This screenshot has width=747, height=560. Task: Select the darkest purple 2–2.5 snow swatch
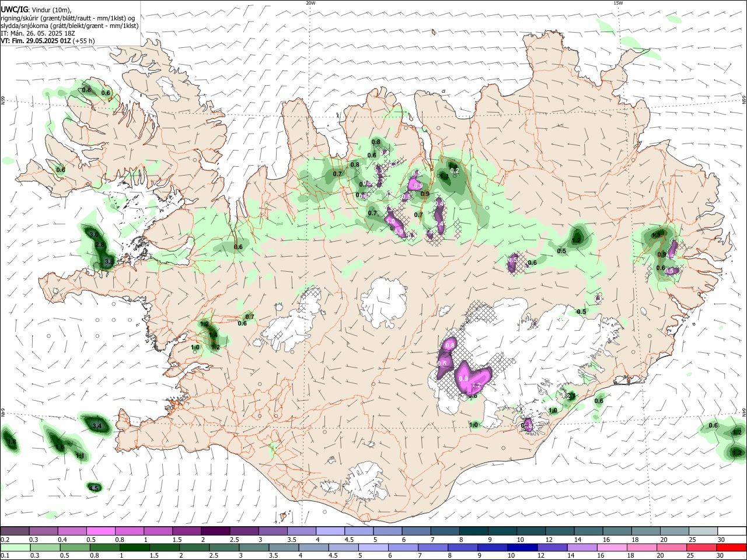click(x=215, y=531)
